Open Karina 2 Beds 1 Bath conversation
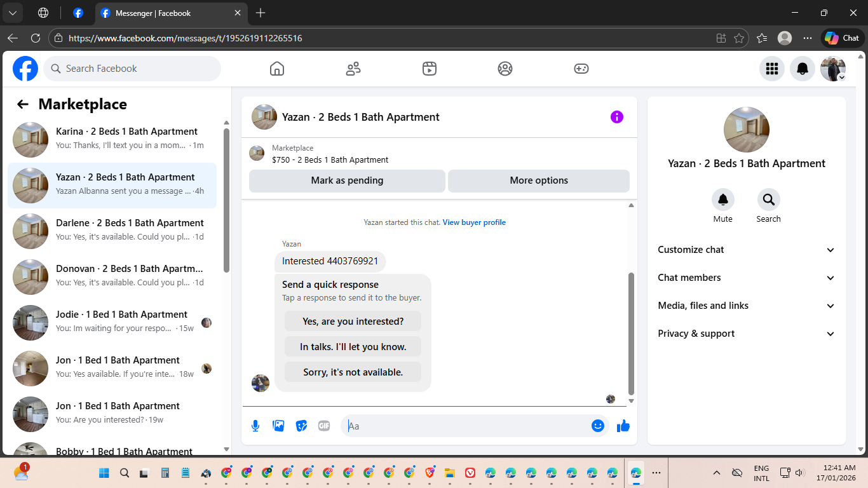Screen dimensions: 868x488 click(112, 140)
